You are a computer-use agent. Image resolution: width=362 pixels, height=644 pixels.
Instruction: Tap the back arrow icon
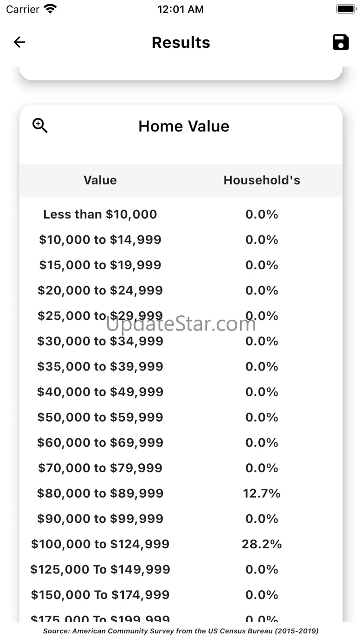pos(19,42)
